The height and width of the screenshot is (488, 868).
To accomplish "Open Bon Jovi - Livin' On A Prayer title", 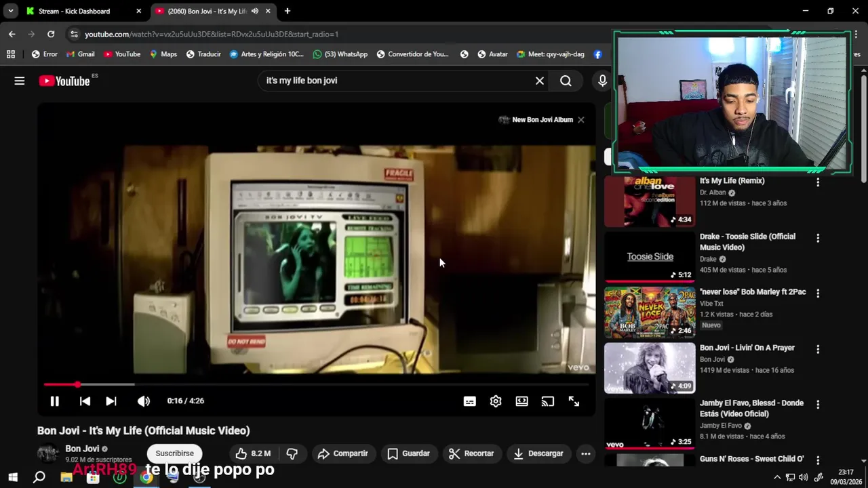I will pos(747,348).
